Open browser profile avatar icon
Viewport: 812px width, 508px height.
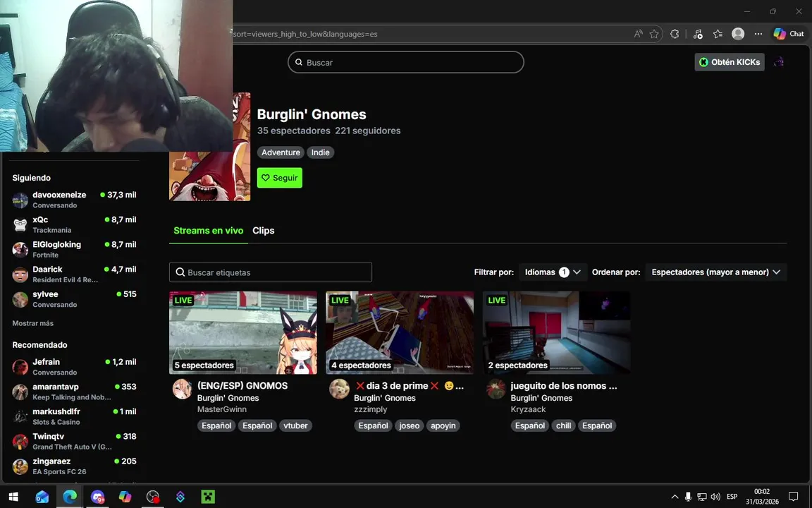coord(738,34)
